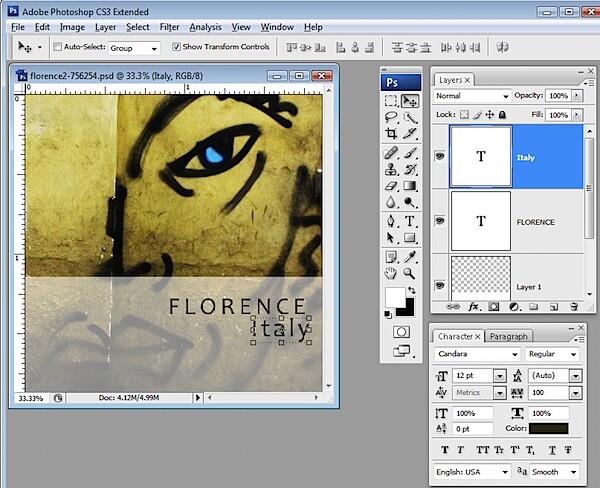Reset default foreground and background colors
The height and width of the screenshot is (488, 600).
click(x=388, y=315)
